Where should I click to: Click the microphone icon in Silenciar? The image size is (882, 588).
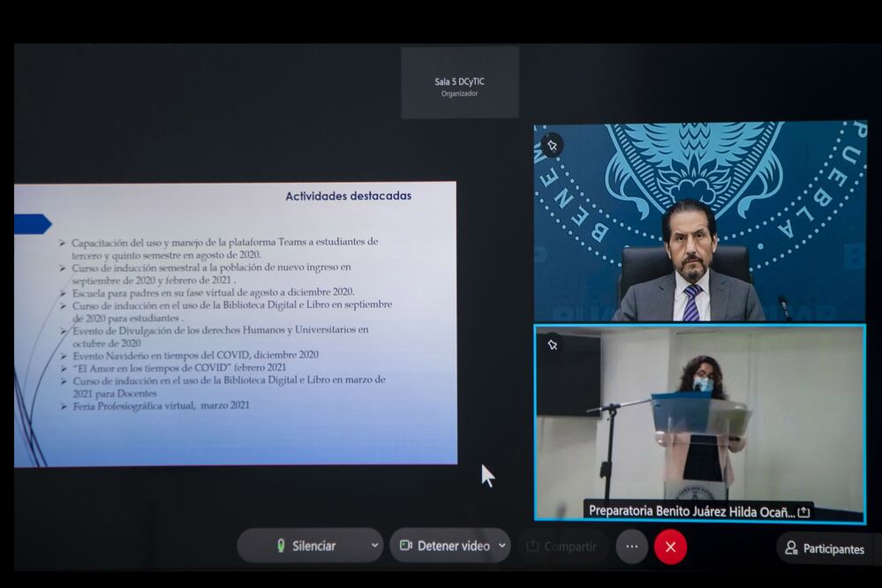pos(281,546)
